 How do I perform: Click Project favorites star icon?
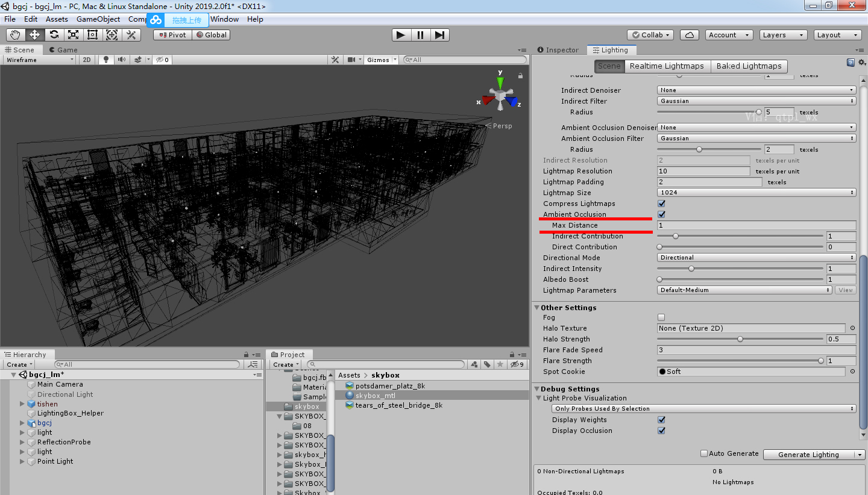click(500, 364)
